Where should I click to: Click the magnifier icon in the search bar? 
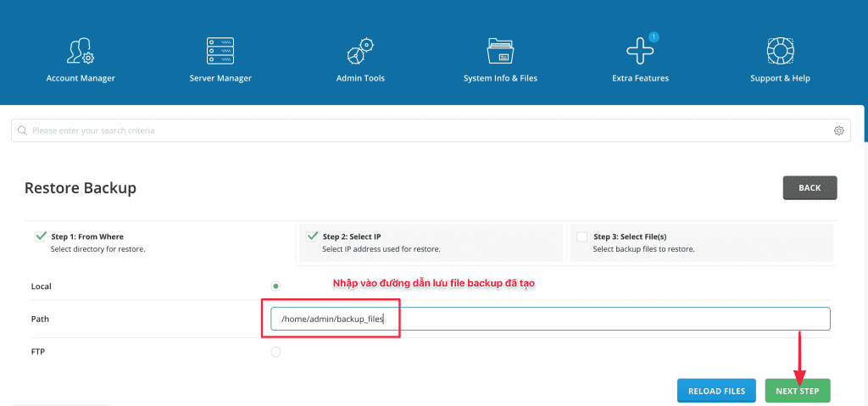click(x=23, y=131)
